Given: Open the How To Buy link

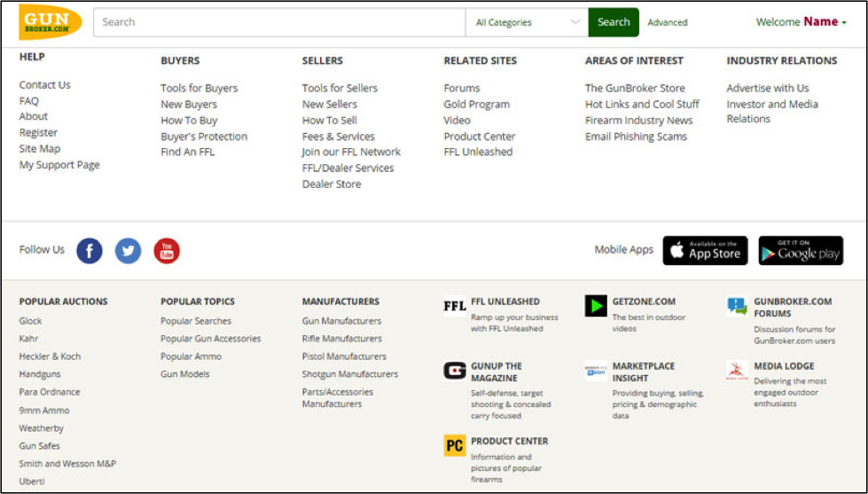Looking at the screenshot, I should [x=189, y=121].
